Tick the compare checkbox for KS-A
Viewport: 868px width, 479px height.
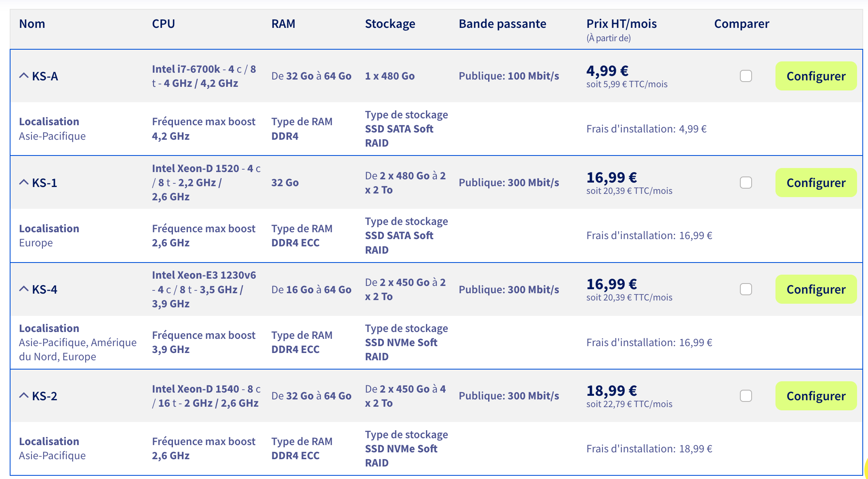click(x=746, y=76)
